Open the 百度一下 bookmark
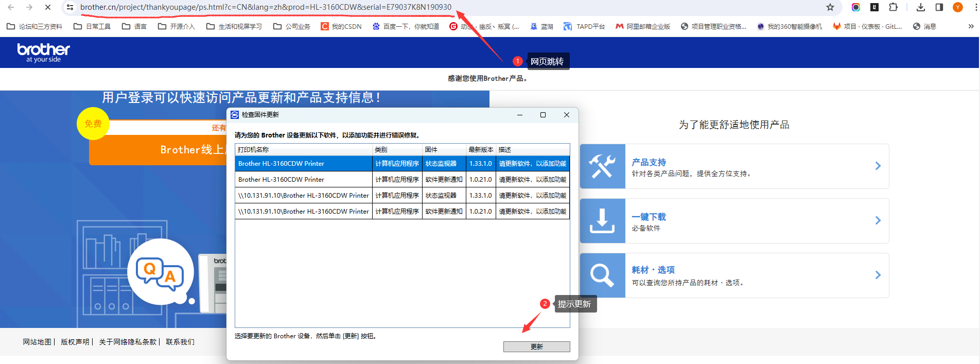The image size is (980, 364). 406,26
